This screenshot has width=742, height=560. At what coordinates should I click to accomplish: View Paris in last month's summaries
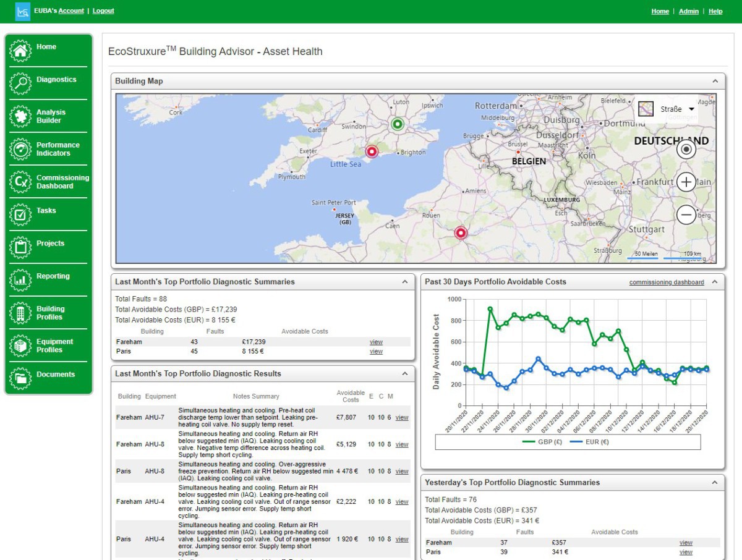376,352
